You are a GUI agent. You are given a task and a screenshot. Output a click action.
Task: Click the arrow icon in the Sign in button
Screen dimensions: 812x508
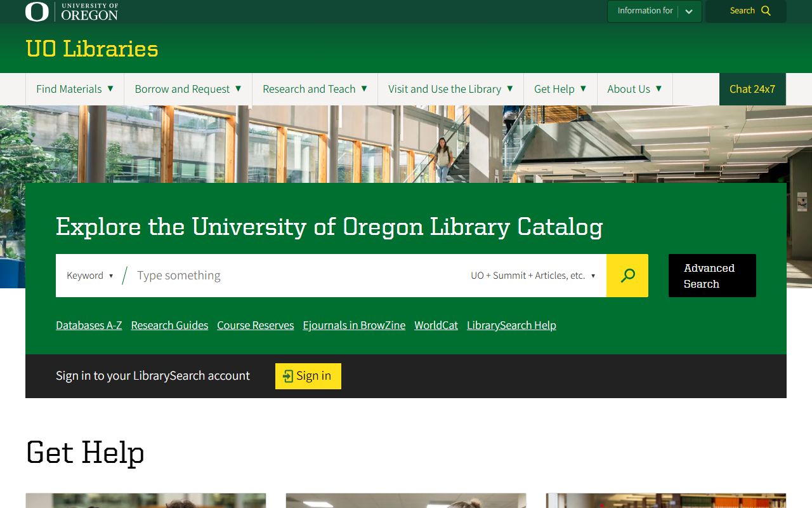[288, 376]
